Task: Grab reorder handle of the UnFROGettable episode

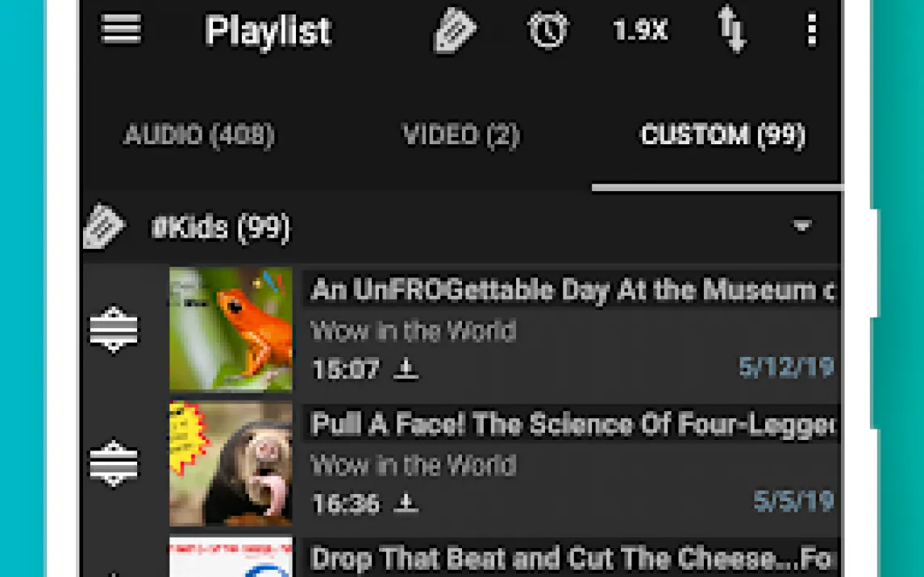Action: point(114,329)
